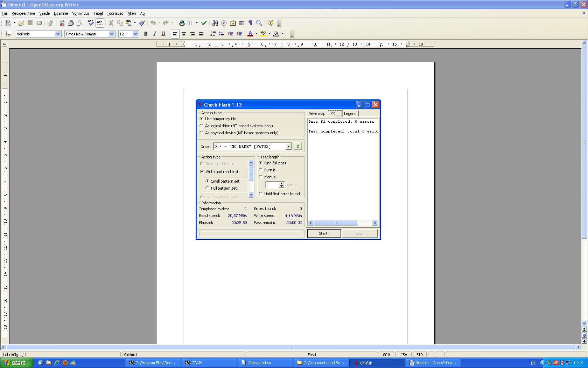This screenshot has width=588, height=368.
Task: Toggle AutoSpellcheck icon
Action: tap(100, 23)
